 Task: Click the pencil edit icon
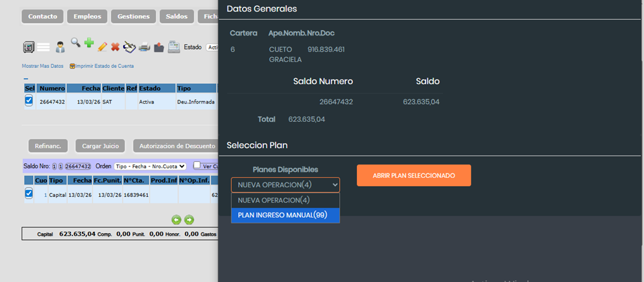[102, 47]
